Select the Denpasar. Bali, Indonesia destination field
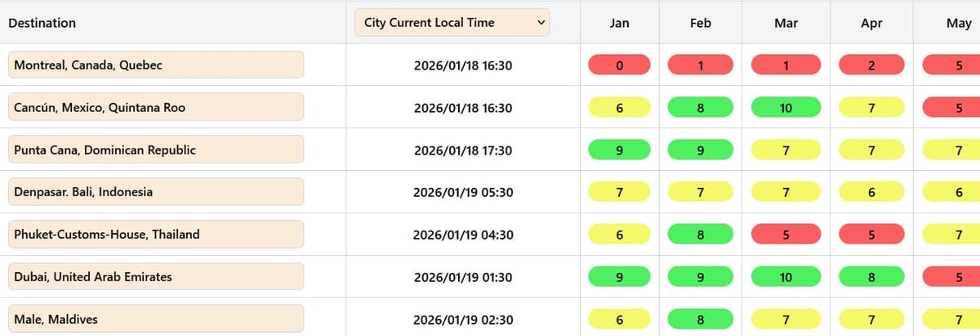 point(156,192)
